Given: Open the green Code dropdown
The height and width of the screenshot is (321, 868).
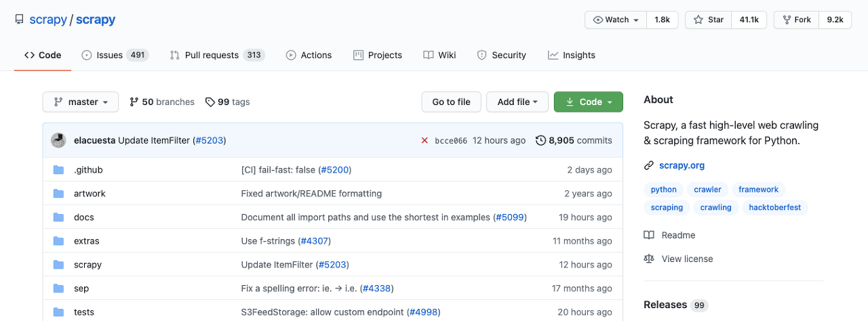Looking at the screenshot, I should [589, 102].
